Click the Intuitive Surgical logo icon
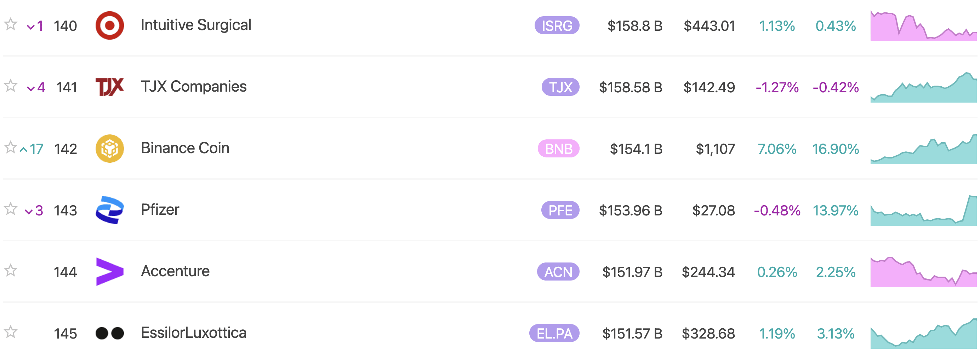Screen dimensions: 980x358 point(109,25)
